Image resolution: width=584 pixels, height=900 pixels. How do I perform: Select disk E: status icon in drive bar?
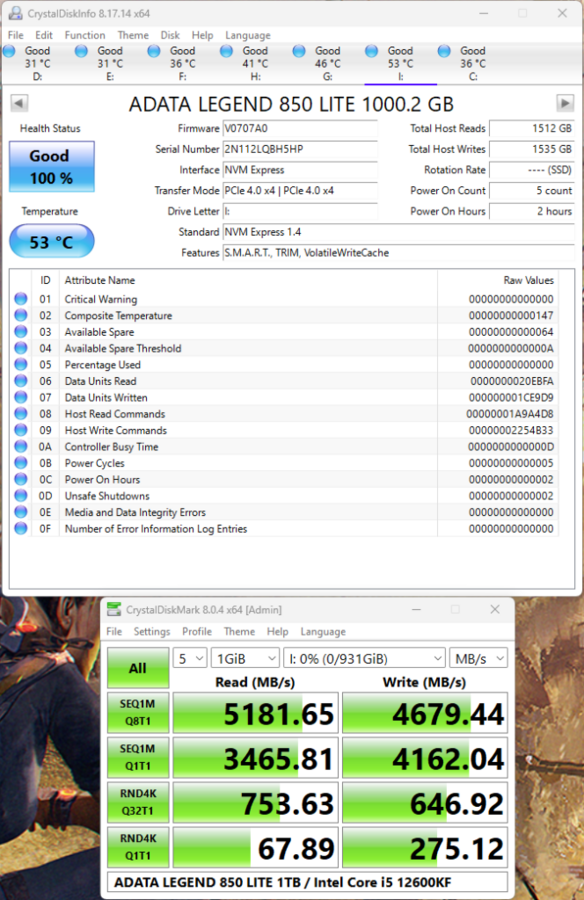(82, 51)
